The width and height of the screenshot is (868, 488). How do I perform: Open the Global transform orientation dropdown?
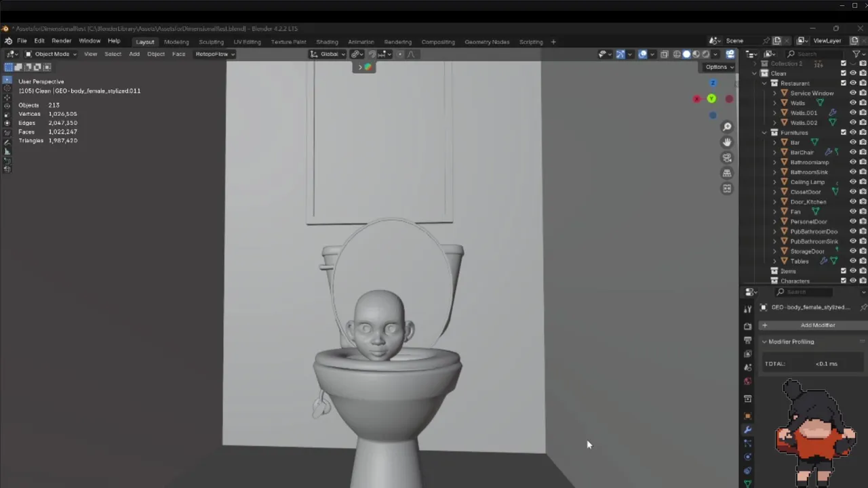[328, 54]
